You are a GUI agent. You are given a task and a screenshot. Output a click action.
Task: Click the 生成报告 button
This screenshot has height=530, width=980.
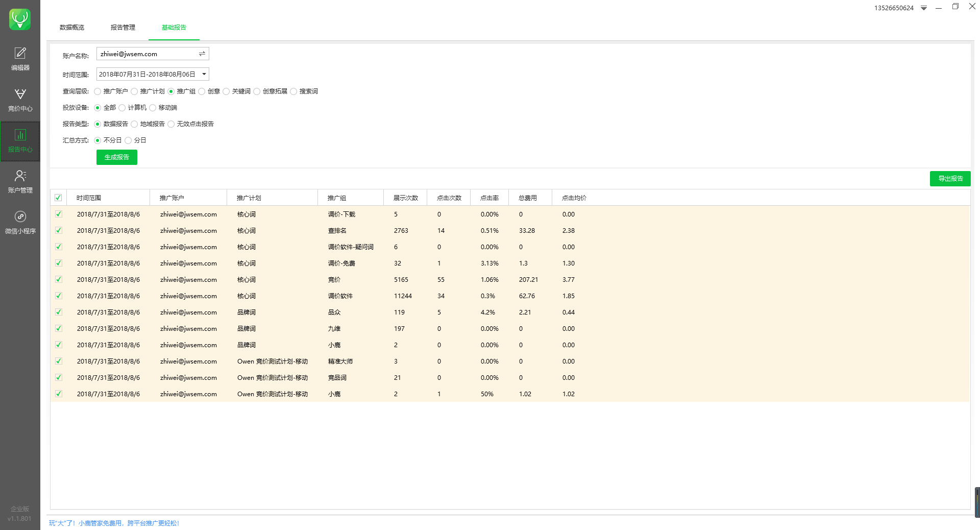(117, 157)
